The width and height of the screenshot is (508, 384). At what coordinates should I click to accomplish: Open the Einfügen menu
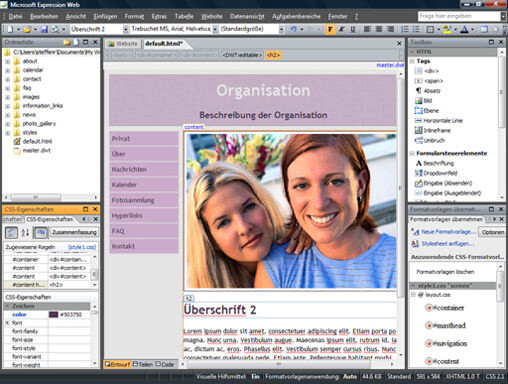pos(105,16)
